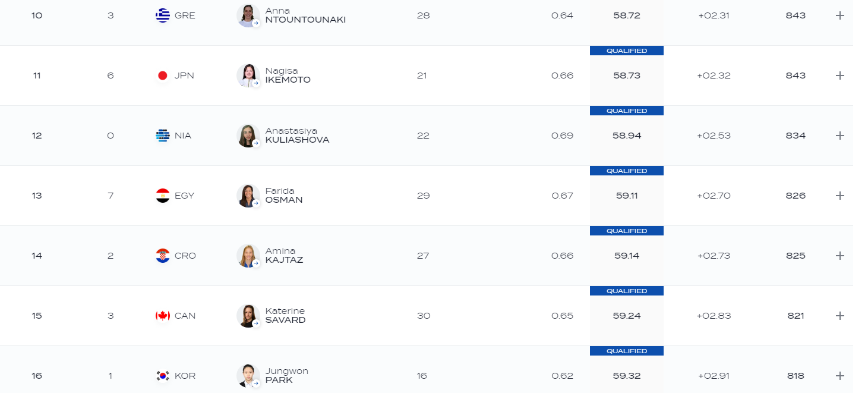The height and width of the screenshot is (393, 868).
Task: Click the Greece flag icon
Action: pyautogui.click(x=162, y=15)
